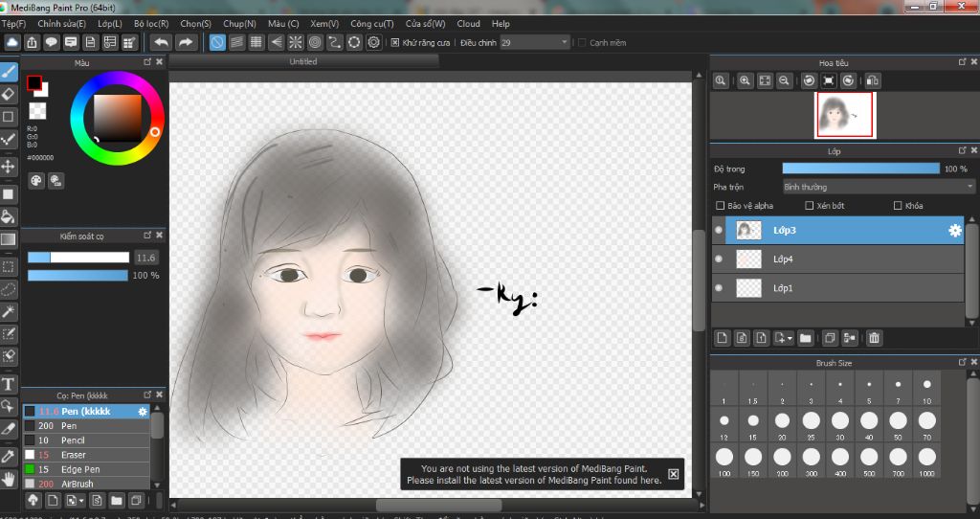Pick the Eyedropper tool
This screenshot has height=519, width=980.
click(x=8, y=457)
